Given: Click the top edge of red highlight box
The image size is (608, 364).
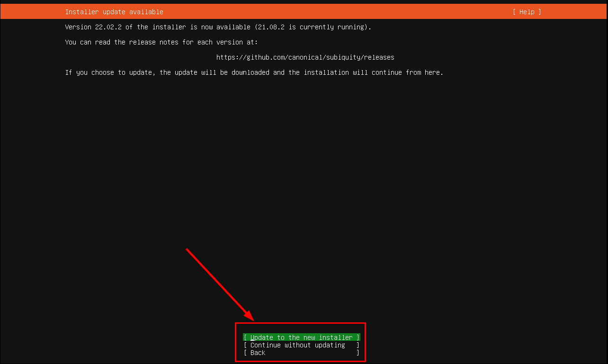Looking at the screenshot, I should click(300, 323).
